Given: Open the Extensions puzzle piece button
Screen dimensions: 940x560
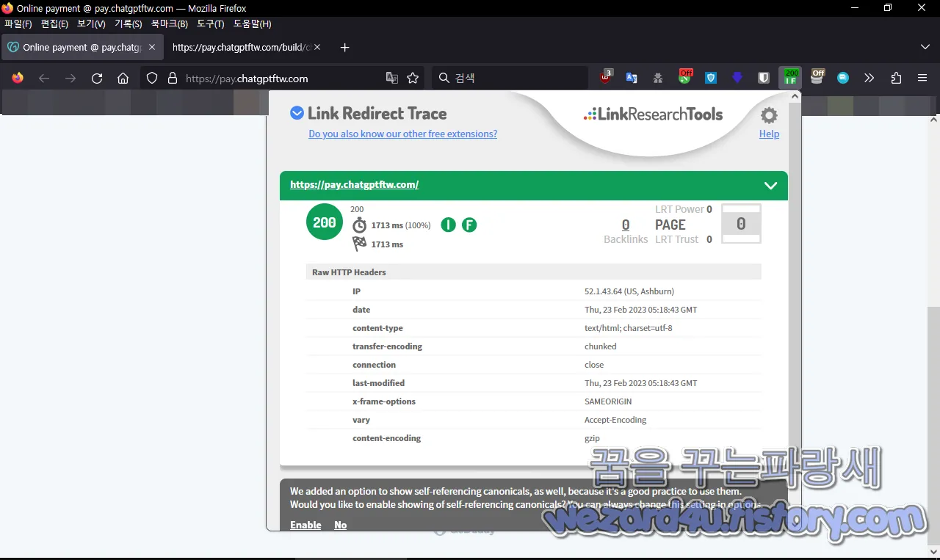Looking at the screenshot, I should [896, 78].
